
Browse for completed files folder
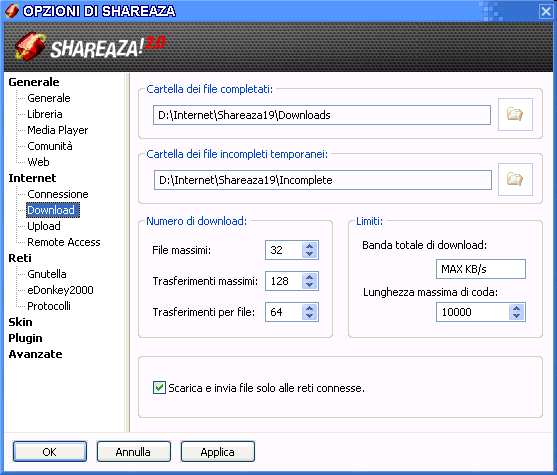tap(515, 114)
